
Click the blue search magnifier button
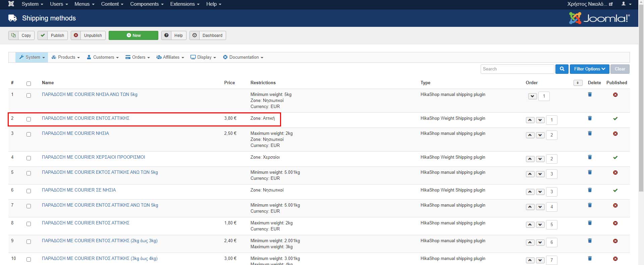[x=562, y=69]
